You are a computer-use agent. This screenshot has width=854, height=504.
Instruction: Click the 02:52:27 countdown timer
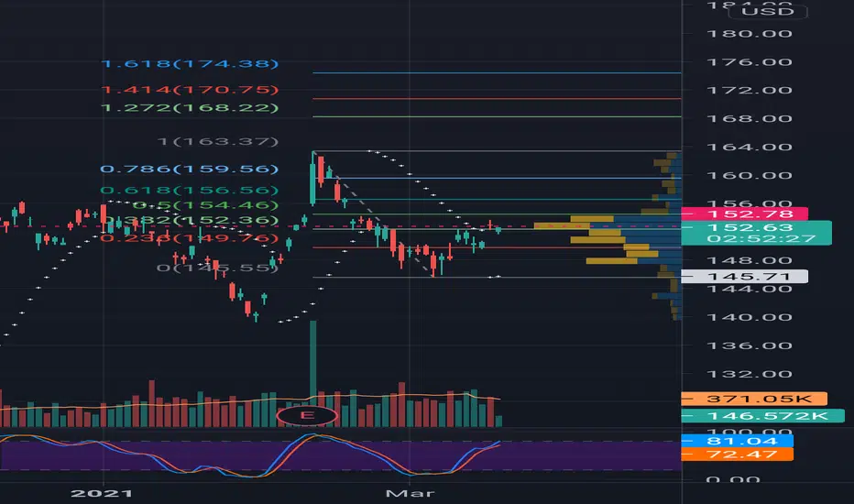point(761,238)
